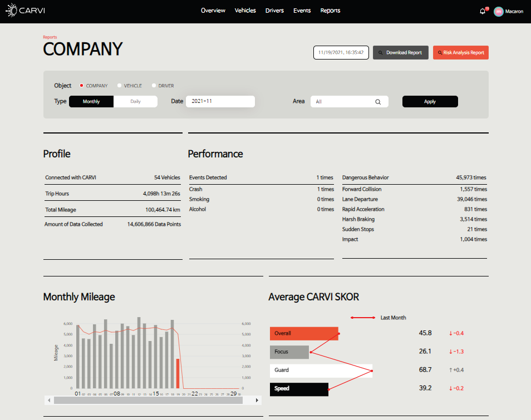The height and width of the screenshot is (420, 531).
Task: Select the DRIVER object radio button
Action: (x=154, y=85)
